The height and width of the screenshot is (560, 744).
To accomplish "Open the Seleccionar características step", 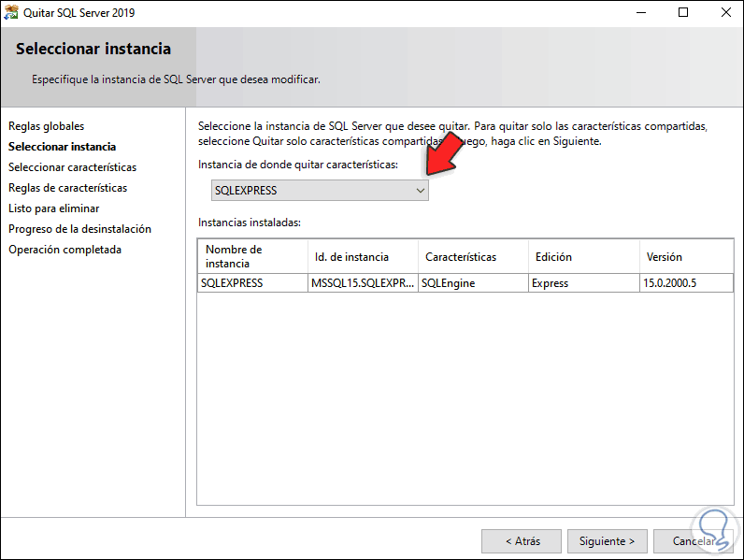I will point(73,167).
